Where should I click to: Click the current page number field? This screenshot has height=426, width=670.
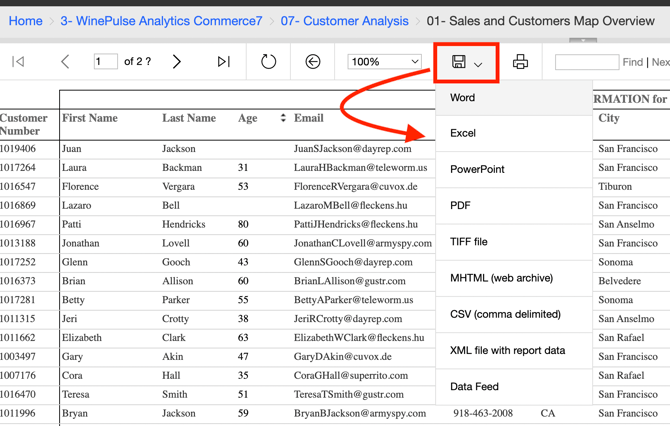click(105, 62)
